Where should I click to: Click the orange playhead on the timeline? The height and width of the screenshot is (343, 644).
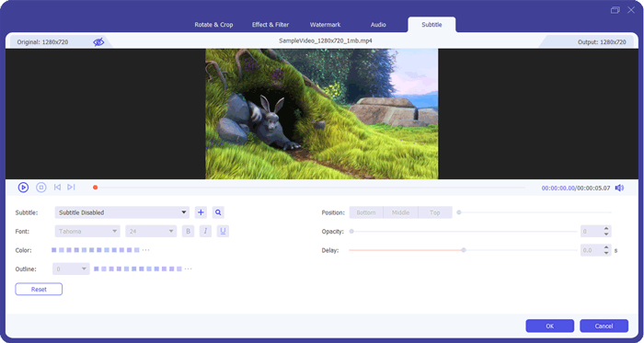[x=96, y=188]
